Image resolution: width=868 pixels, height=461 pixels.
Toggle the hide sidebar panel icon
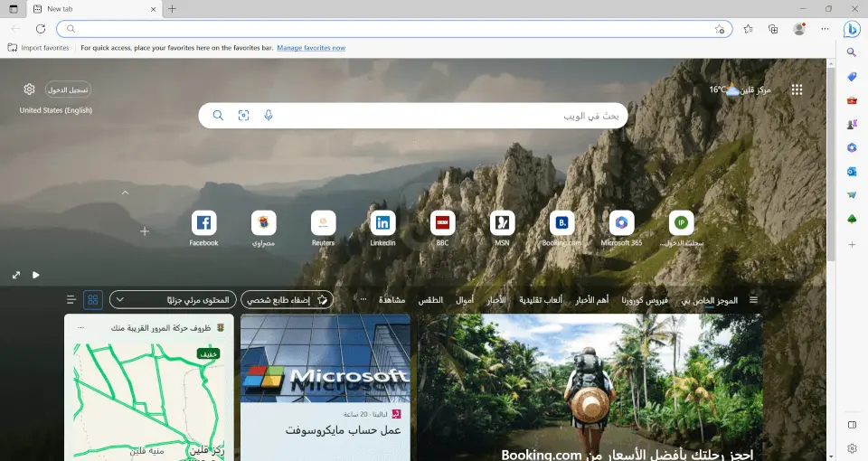click(852, 425)
